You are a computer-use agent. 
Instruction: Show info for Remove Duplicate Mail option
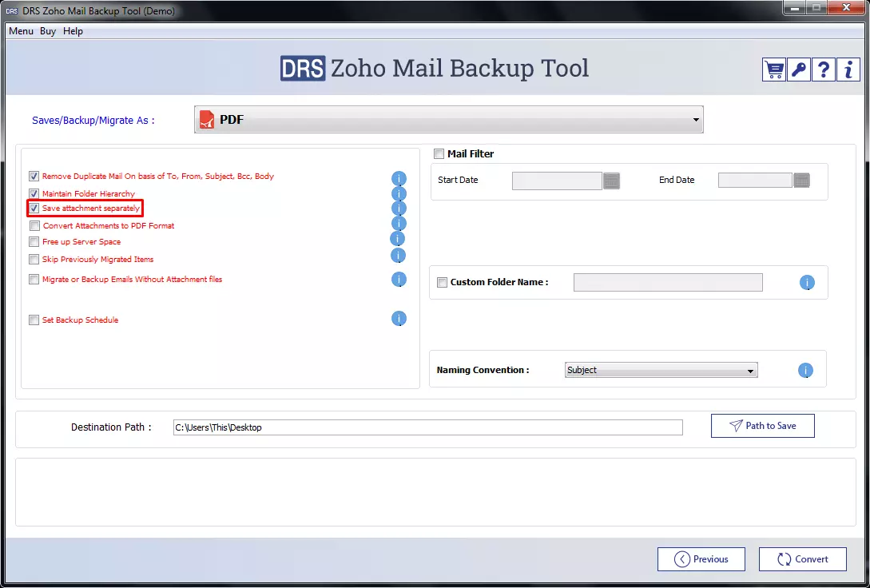click(x=399, y=179)
